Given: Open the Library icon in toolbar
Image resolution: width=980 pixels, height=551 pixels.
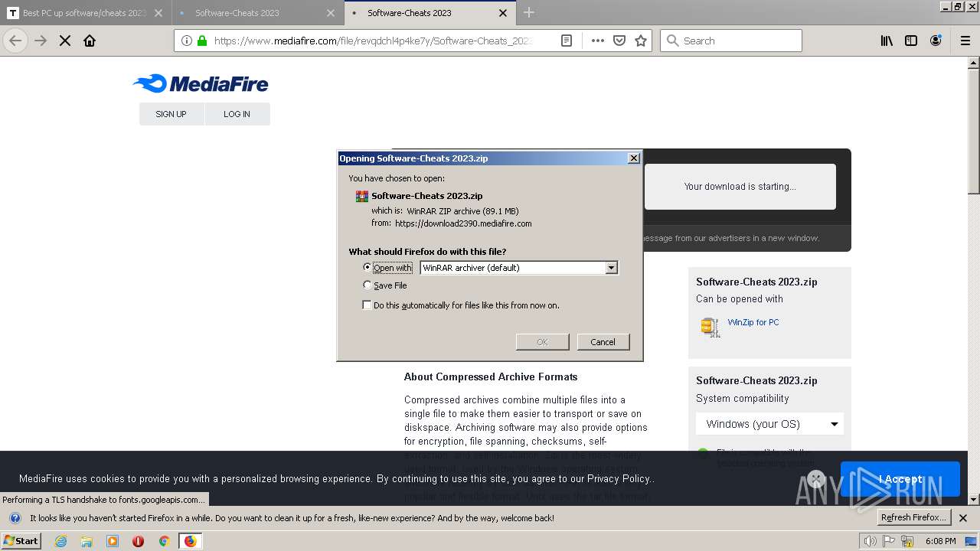Looking at the screenshot, I should click(x=887, y=41).
